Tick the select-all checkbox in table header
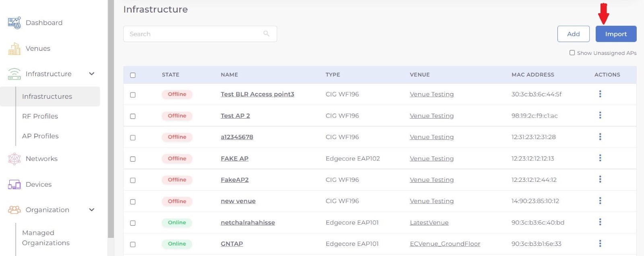This screenshot has width=644, height=256. click(133, 75)
